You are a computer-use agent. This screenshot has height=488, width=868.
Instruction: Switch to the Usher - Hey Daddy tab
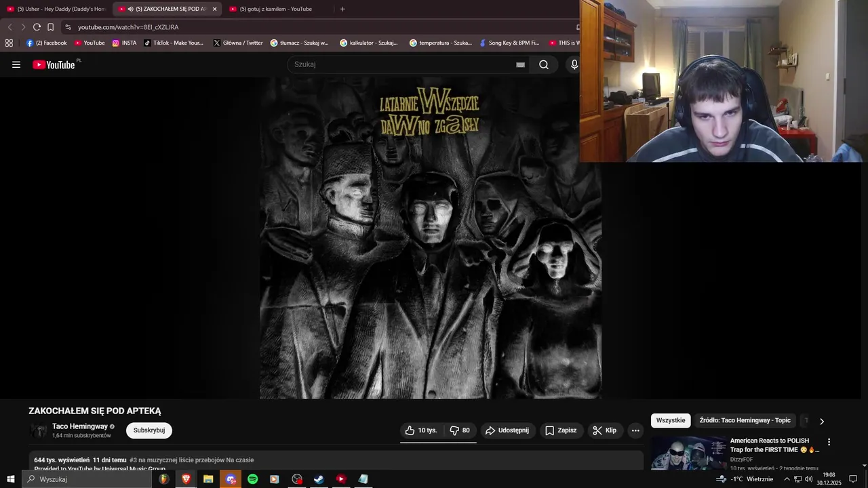pos(56,9)
